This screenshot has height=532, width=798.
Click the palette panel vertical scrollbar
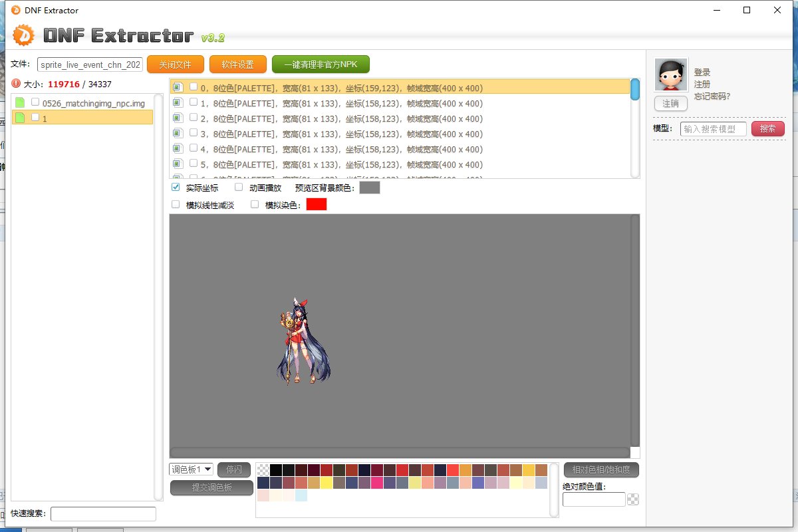tap(554, 489)
